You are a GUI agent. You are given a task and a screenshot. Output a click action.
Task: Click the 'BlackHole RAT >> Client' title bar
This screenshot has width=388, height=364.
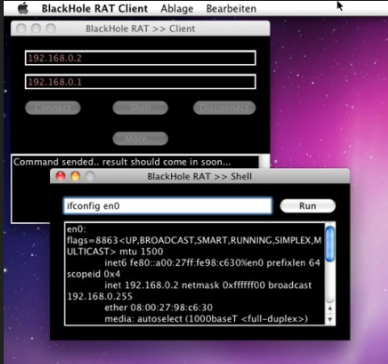click(x=140, y=28)
